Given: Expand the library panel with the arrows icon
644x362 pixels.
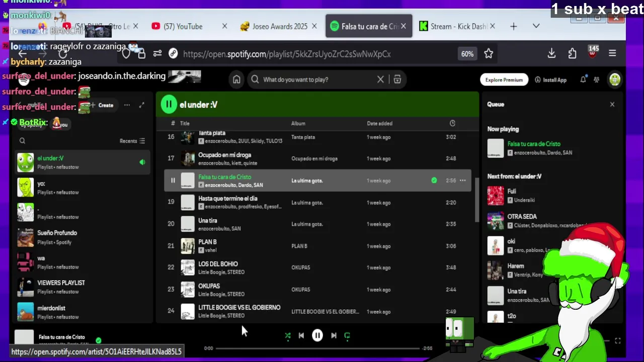Looking at the screenshot, I should tap(141, 106).
